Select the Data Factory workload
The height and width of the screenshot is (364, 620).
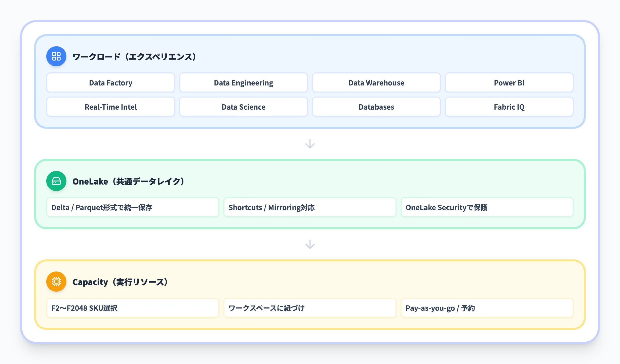click(110, 82)
